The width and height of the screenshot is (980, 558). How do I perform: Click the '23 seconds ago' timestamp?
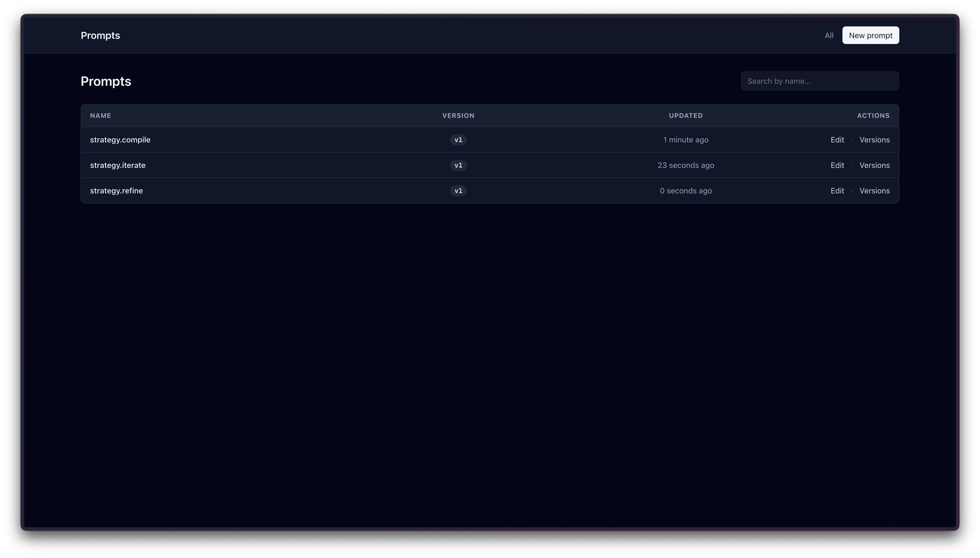686,165
